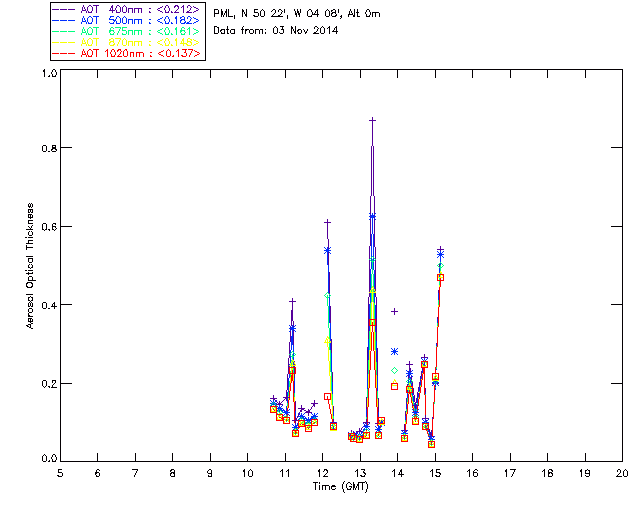Select the AOT 500nm legend entry

(x=127, y=20)
